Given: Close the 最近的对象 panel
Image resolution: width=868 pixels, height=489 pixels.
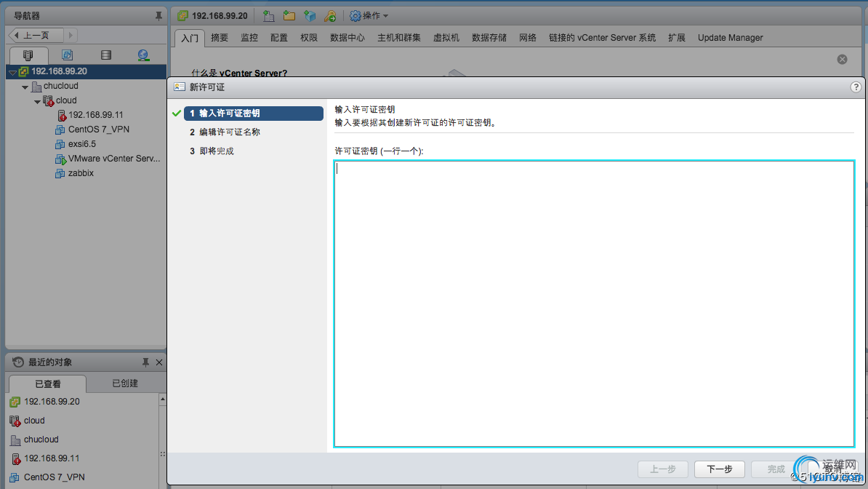Looking at the screenshot, I should coord(159,362).
